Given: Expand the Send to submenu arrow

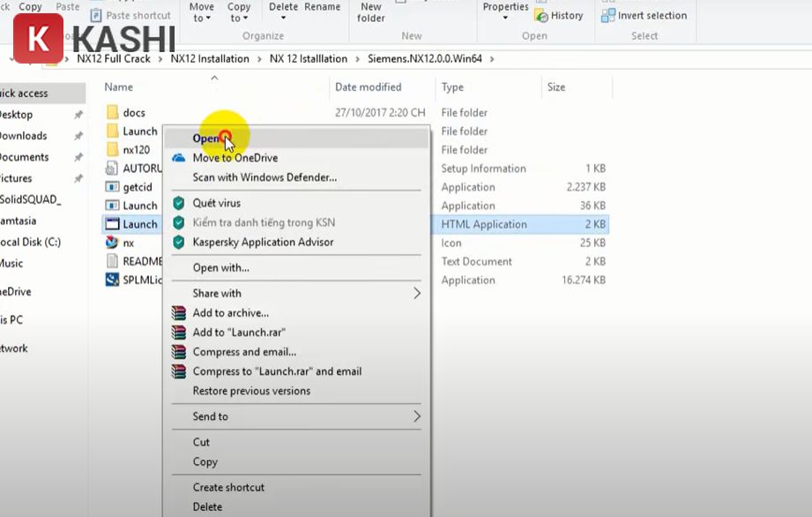Looking at the screenshot, I should tap(417, 416).
